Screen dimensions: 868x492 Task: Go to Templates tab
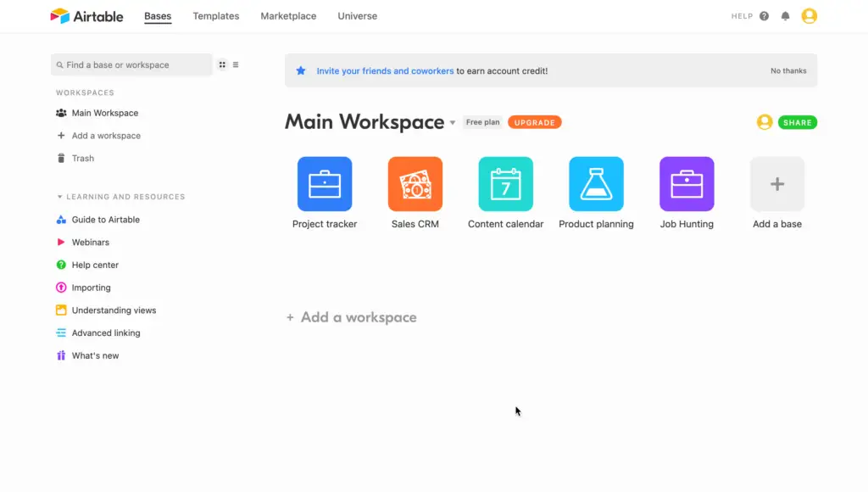[216, 16]
